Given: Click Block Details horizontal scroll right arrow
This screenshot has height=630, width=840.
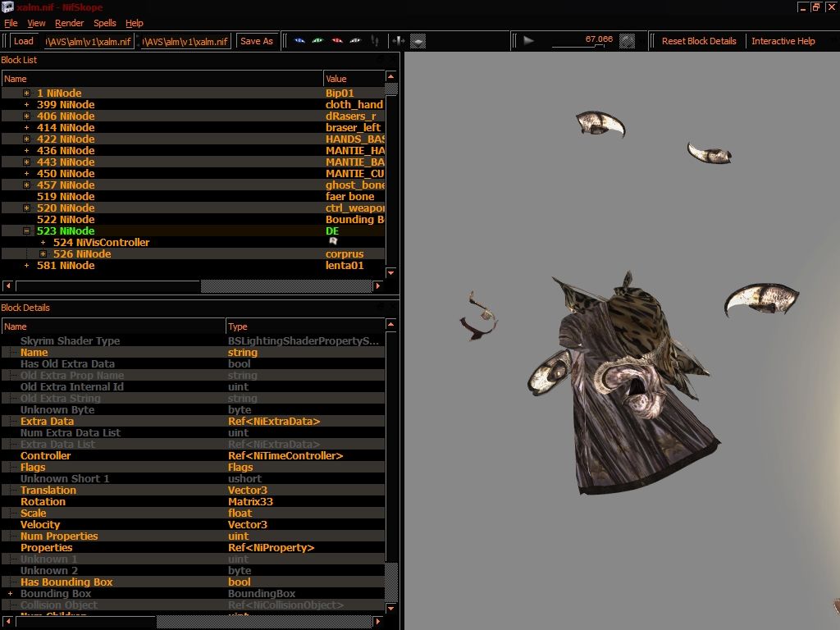Looking at the screenshot, I should point(378,622).
